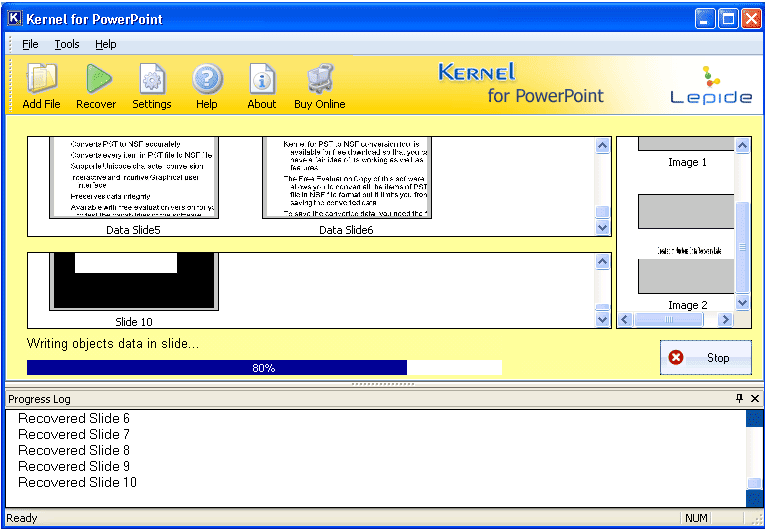765x529 pixels.
Task: Stop the recovery process
Action: click(705, 358)
